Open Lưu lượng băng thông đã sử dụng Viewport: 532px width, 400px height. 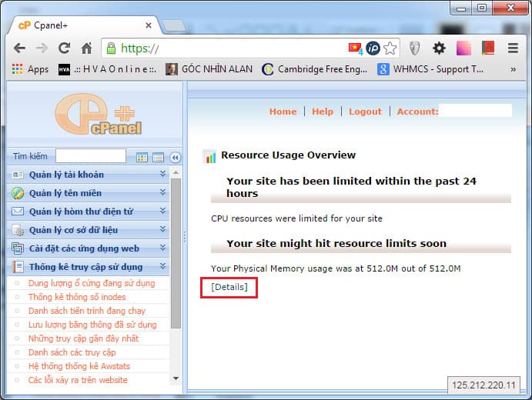pyautogui.click(x=92, y=325)
